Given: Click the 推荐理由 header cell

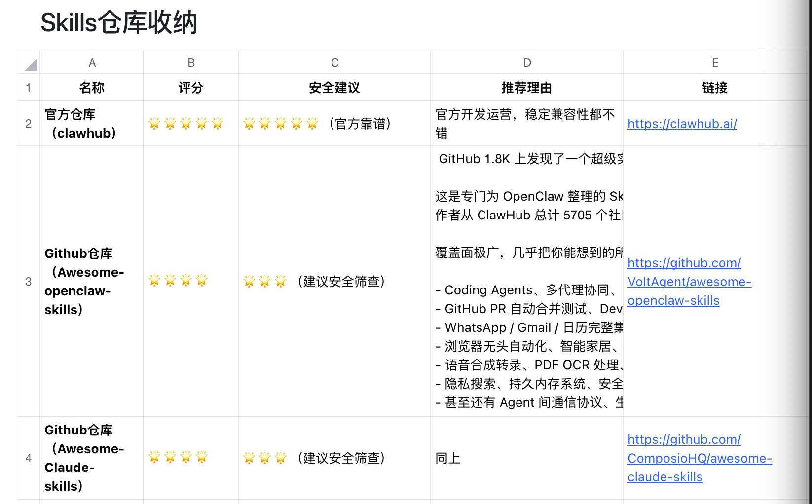Looking at the screenshot, I should pos(527,88).
